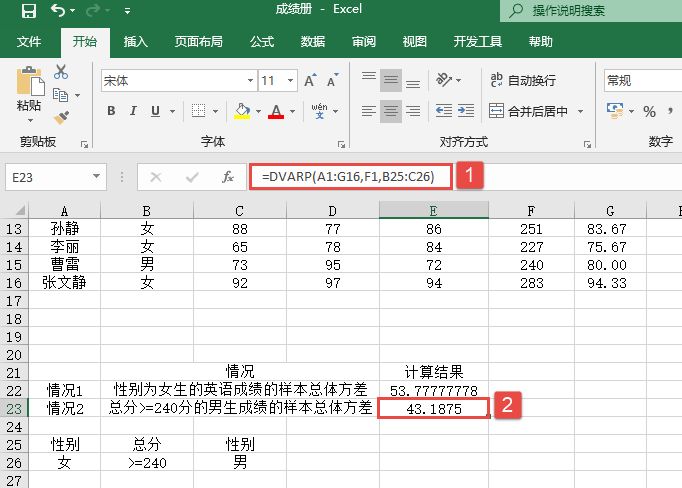682x488 pixels.
Task: Toggle Wrap Text (自动换行)
Action: (522, 81)
